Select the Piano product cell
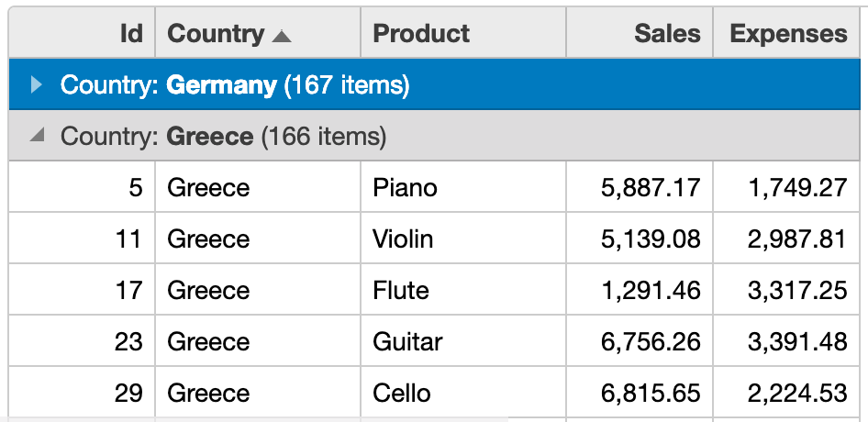Screen dimensions: 868x422 (x=463, y=187)
